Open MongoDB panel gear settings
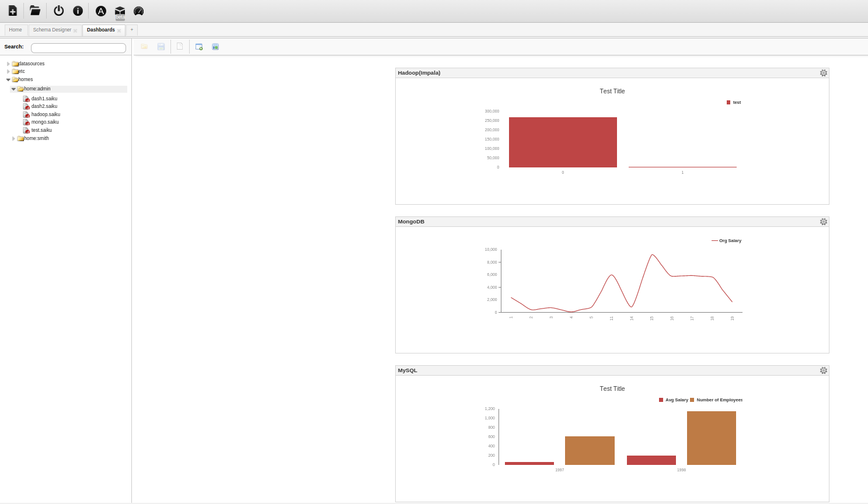Screen dimensions: 868x504 click(x=823, y=222)
